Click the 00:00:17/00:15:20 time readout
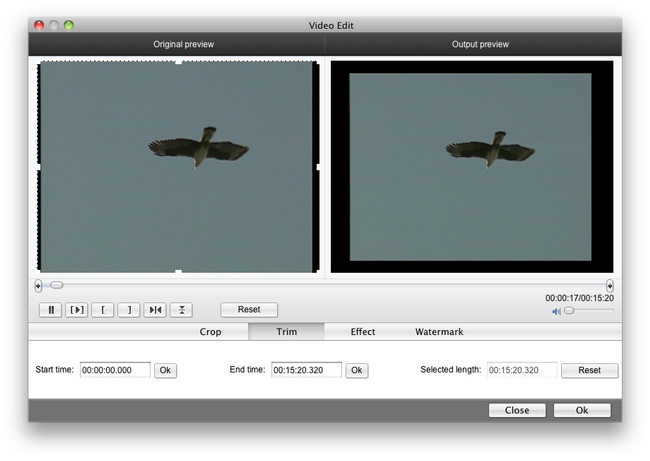Image resolution: width=650 pixels, height=461 pixels. (x=579, y=298)
